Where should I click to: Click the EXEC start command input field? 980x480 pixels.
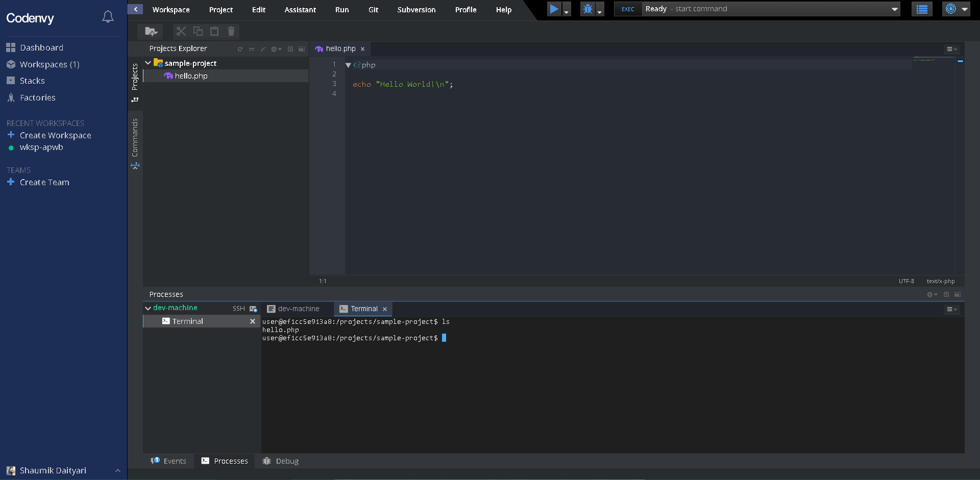(740, 9)
